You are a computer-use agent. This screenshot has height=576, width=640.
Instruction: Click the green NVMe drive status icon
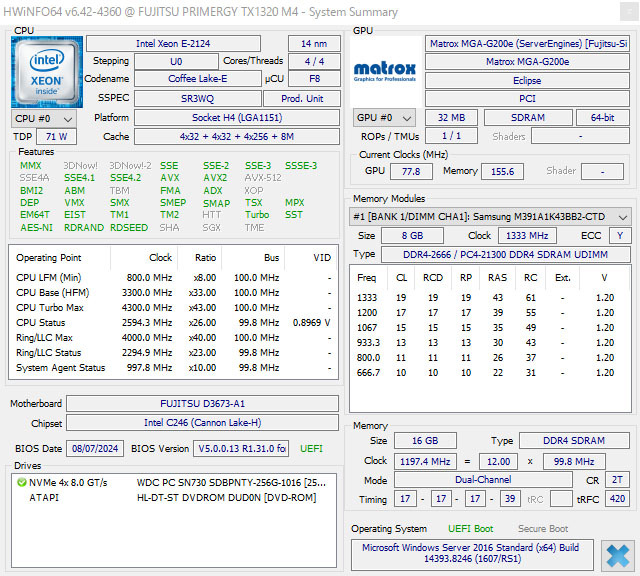pos(22,483)
